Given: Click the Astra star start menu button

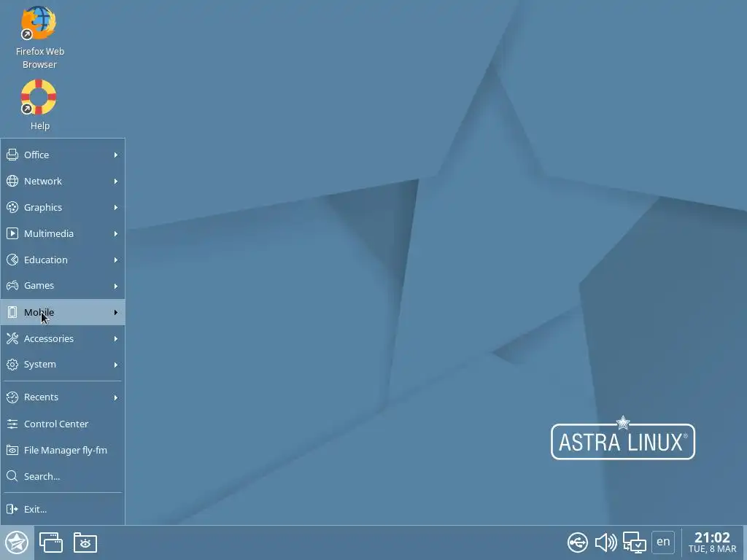Looking at the screenshot, I should click(17, 542).
